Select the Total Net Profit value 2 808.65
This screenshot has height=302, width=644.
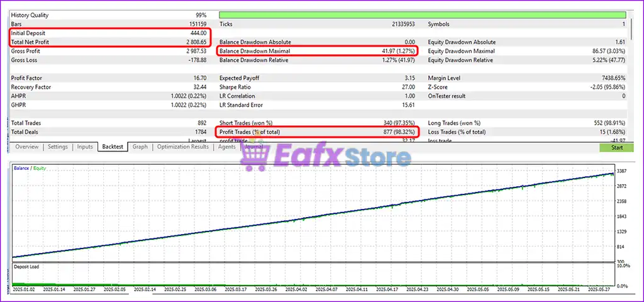pos(196,42)
